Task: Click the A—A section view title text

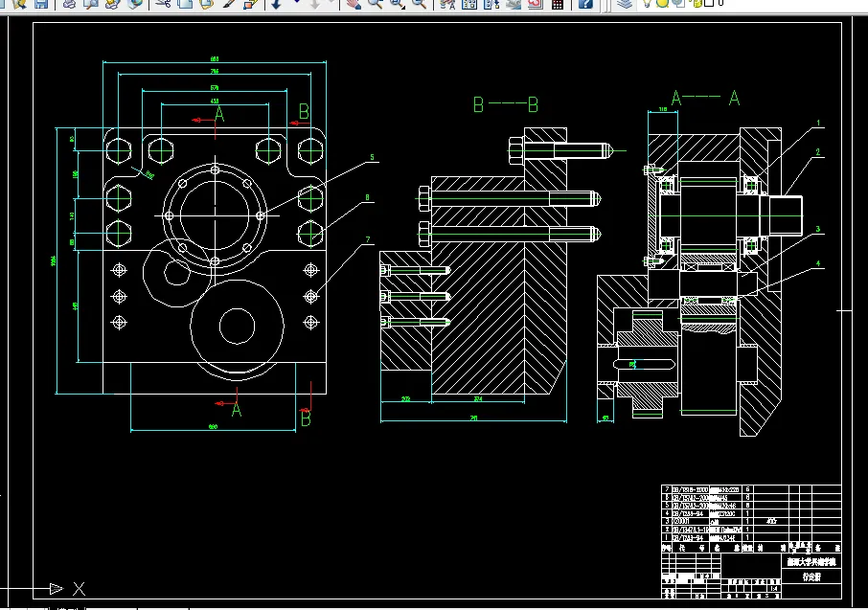Action: click(704, 98)
